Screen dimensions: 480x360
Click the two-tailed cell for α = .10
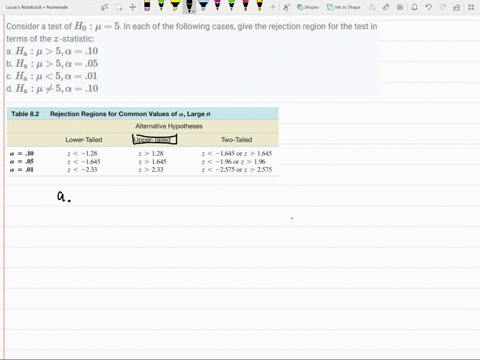point(237,154)
